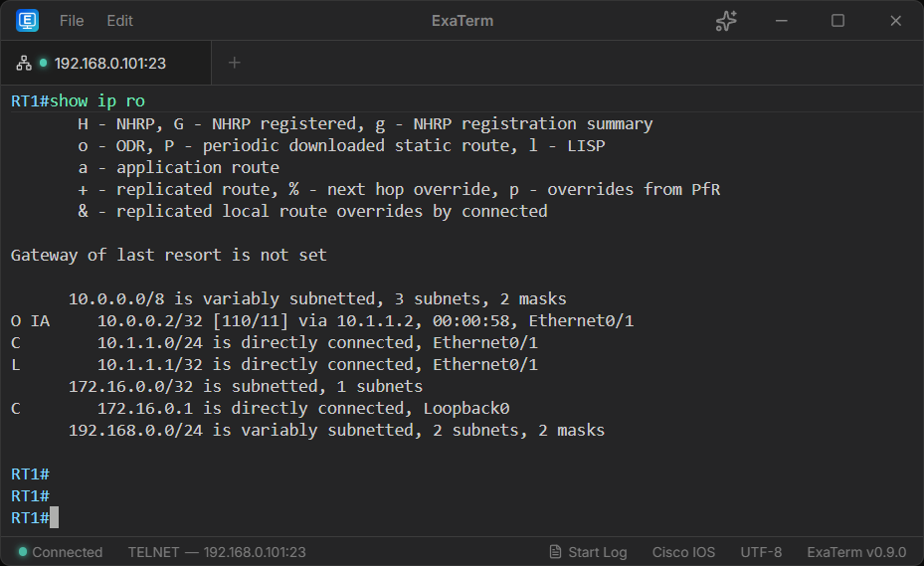Click the 192.168.0.0/24 variably subnetted line
The width and height of the screenshot is (924, 566).
(336, 430)
